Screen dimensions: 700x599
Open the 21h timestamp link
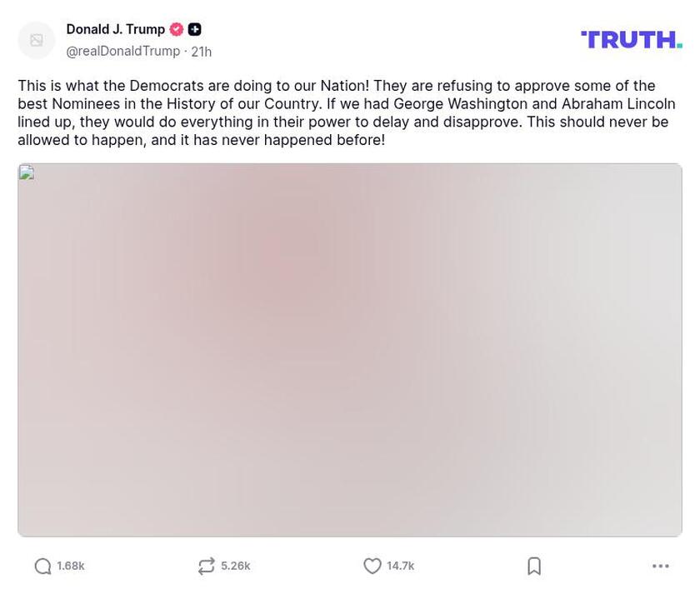tap(201, 50)
